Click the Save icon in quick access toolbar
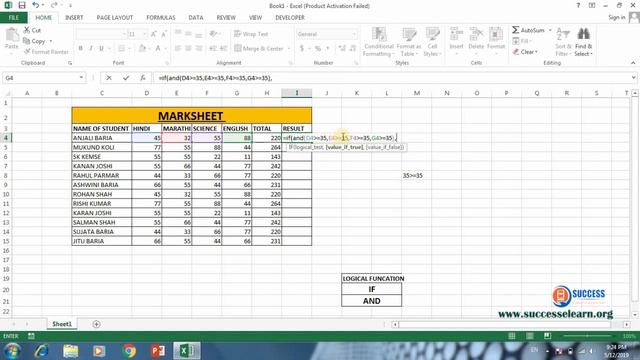The image size is (640, 360). (22, 5)
